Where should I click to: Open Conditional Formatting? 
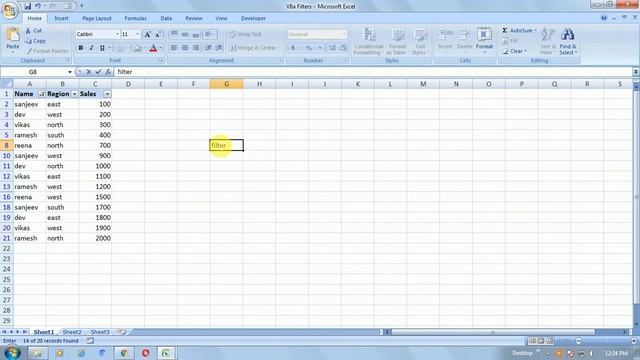(x=369, y=41)
